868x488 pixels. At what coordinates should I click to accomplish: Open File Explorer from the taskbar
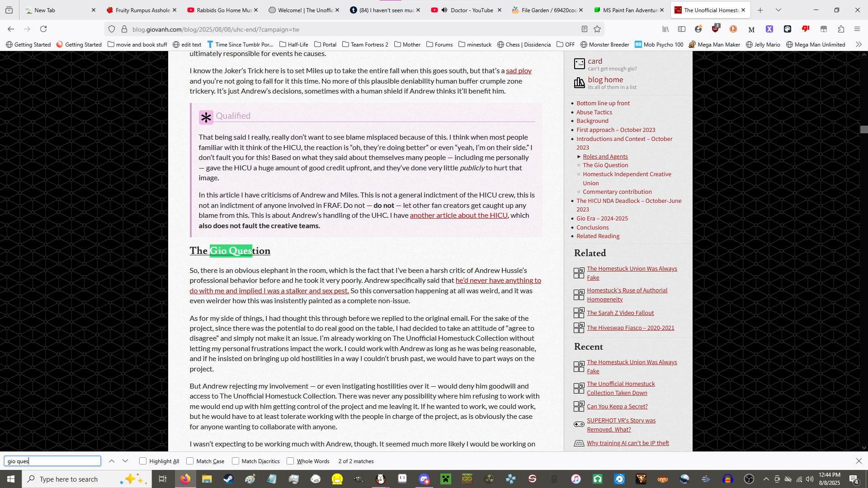[207, 479]
